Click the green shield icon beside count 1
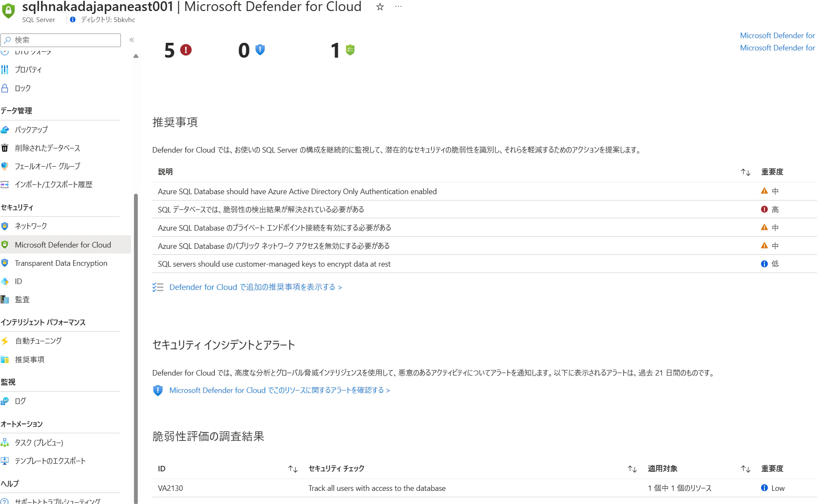Screen dimensions: 817x504 (x=350, y=50)
